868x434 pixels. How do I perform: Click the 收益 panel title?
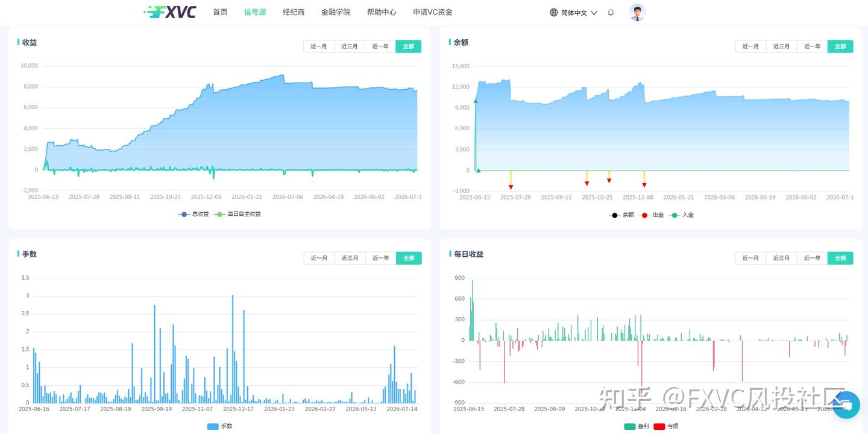click(x=30, y=42)
